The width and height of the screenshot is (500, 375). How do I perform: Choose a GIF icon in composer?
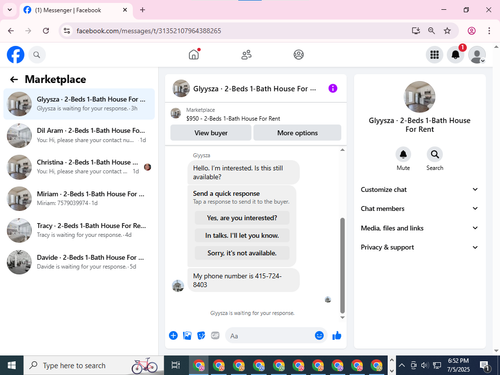coord(215,335)
